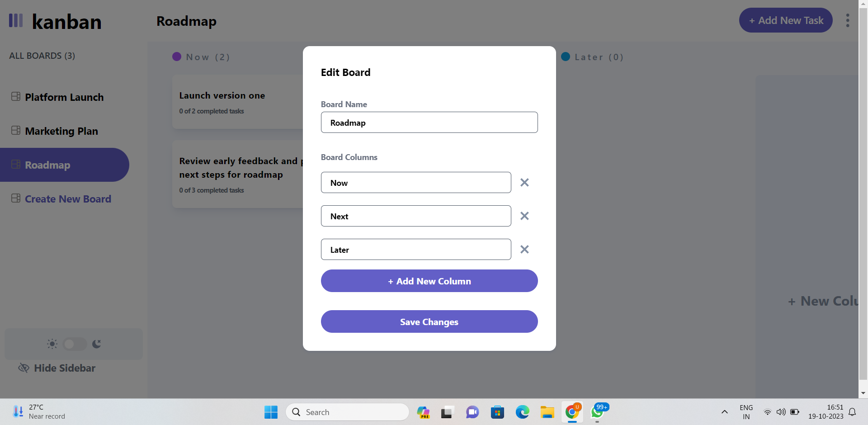Click inside the Board Name input field
The width and height of the screenshot is (868, 425).
[429, 122]
